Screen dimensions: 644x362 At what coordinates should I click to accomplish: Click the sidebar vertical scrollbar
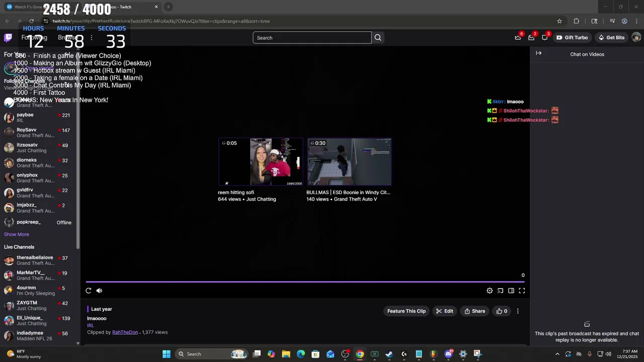pos(78,151)
